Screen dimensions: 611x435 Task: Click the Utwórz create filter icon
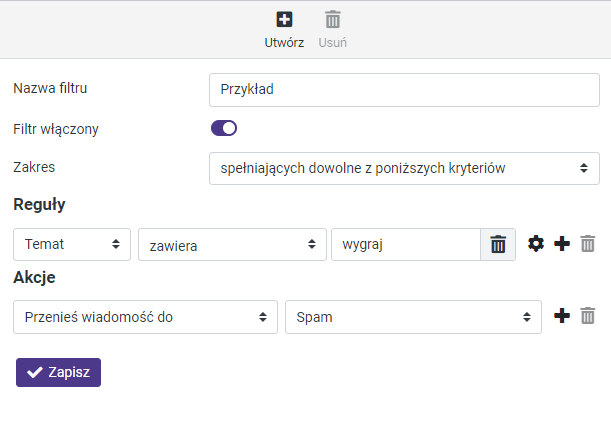[284, 20]
